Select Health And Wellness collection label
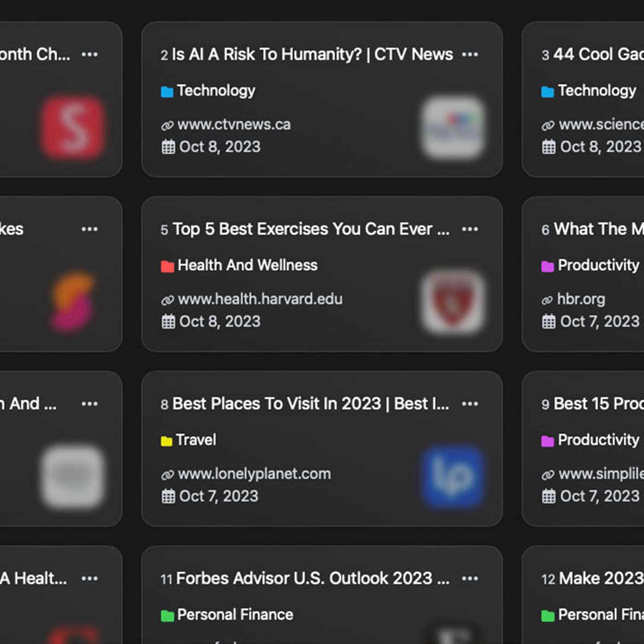Screen dimensions: 644x644 (x=247, y=265)
